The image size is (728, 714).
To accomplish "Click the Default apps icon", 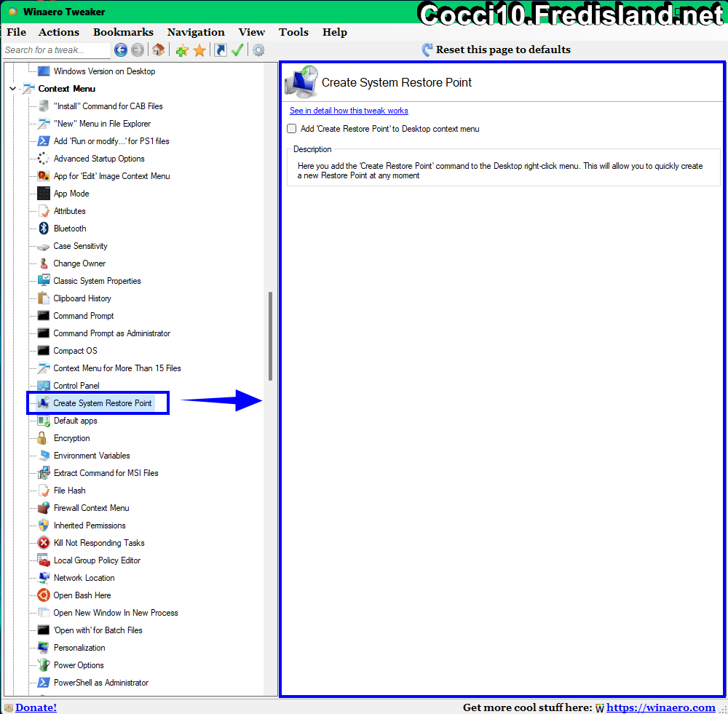I will pyautogui.click(x=44, y=421).
